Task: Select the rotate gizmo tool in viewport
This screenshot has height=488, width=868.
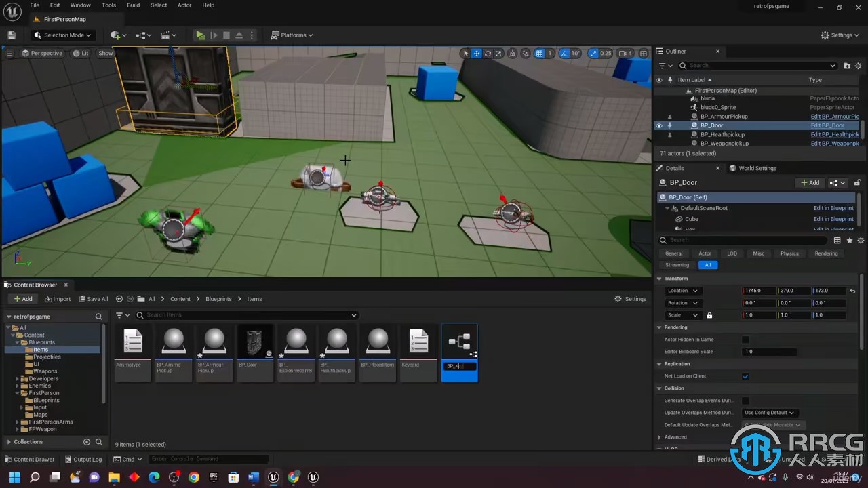Action: click(x=488, y=54)
